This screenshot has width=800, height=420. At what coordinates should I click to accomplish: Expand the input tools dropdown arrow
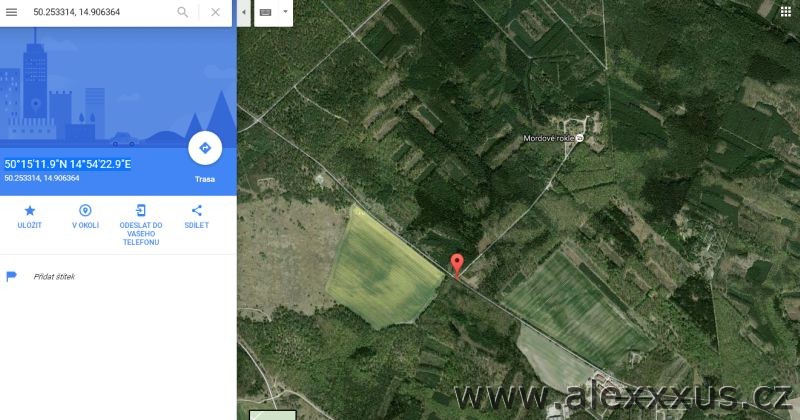285,12
